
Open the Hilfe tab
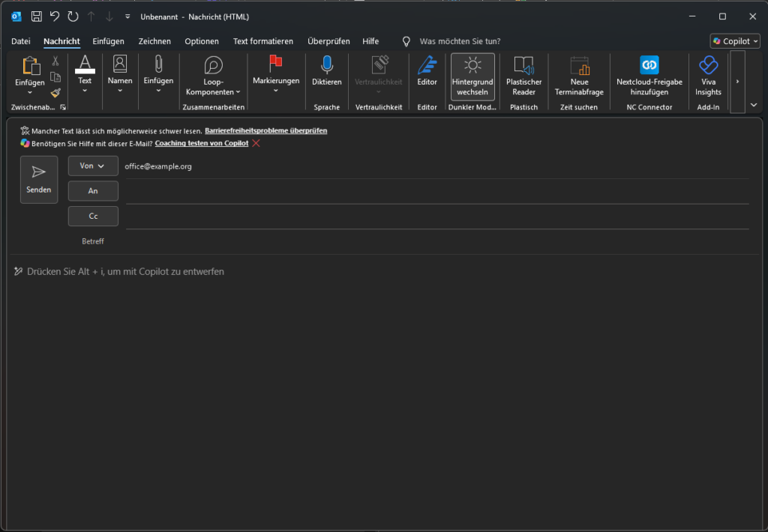(x=370, y=41)
